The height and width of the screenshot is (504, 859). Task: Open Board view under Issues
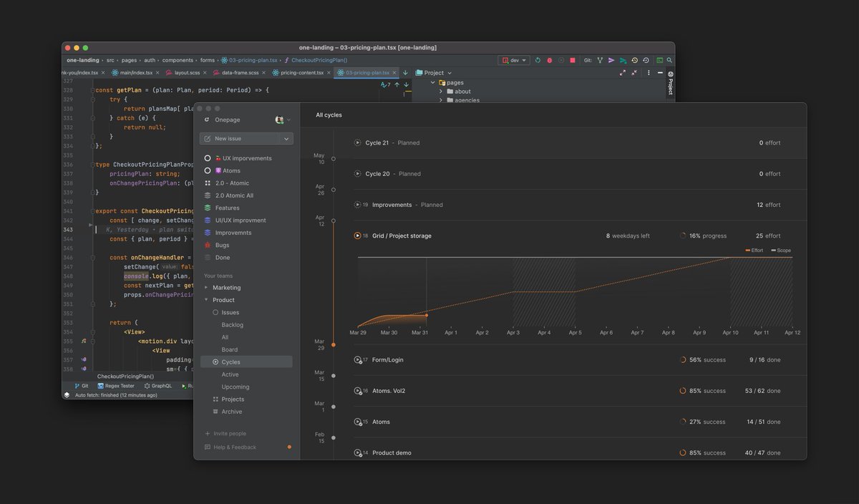(x=230, y=349)
